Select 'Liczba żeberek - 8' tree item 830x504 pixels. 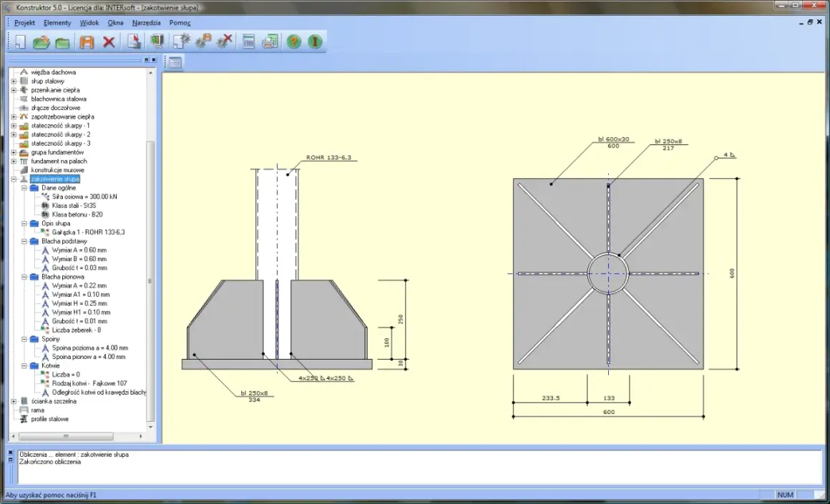pos(77,330)
